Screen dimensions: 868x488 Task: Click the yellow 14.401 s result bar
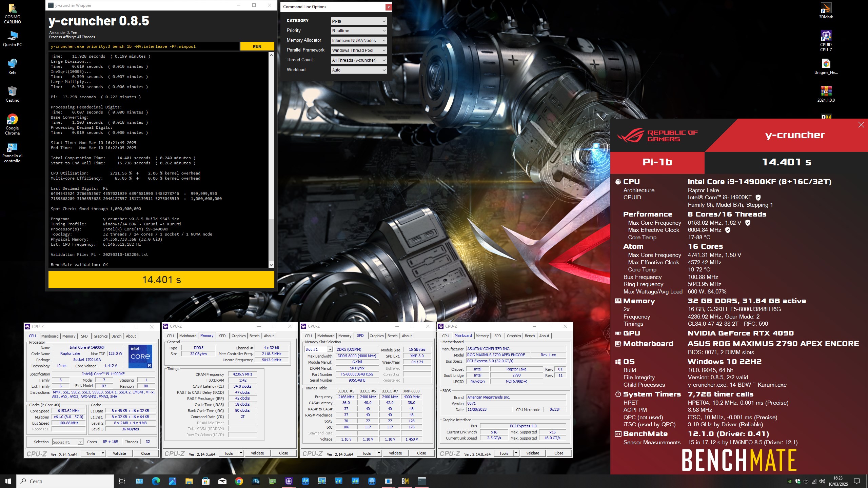tap(161, 280)
